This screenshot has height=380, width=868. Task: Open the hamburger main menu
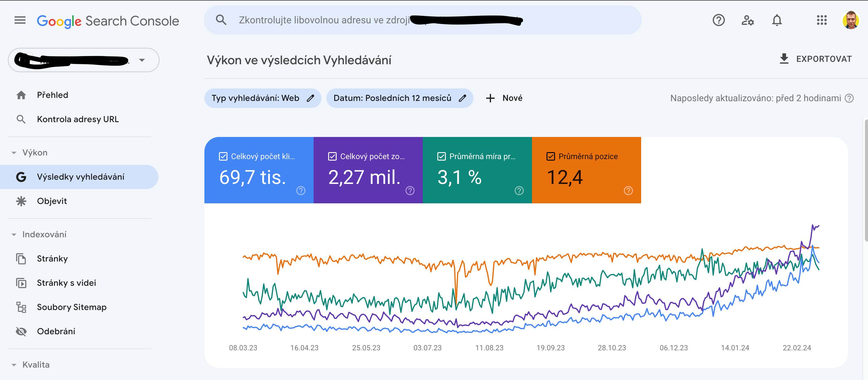click(x=20, y=21)
